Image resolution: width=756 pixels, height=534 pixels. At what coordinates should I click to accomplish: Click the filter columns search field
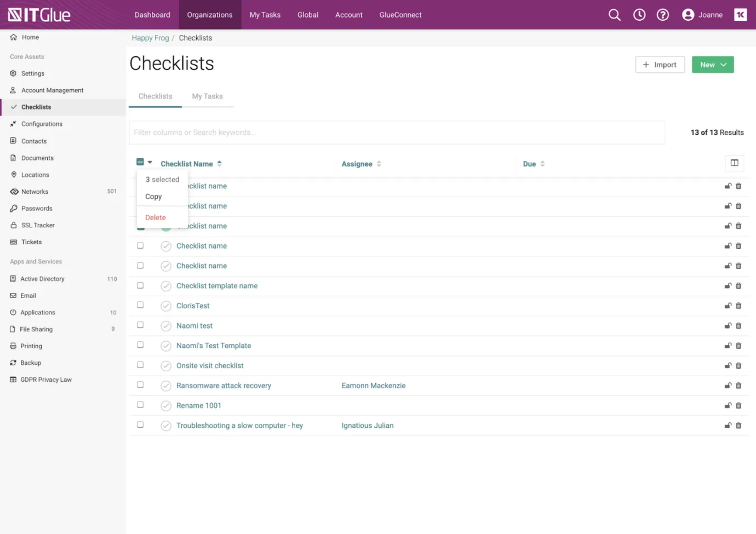pos(397,133)
